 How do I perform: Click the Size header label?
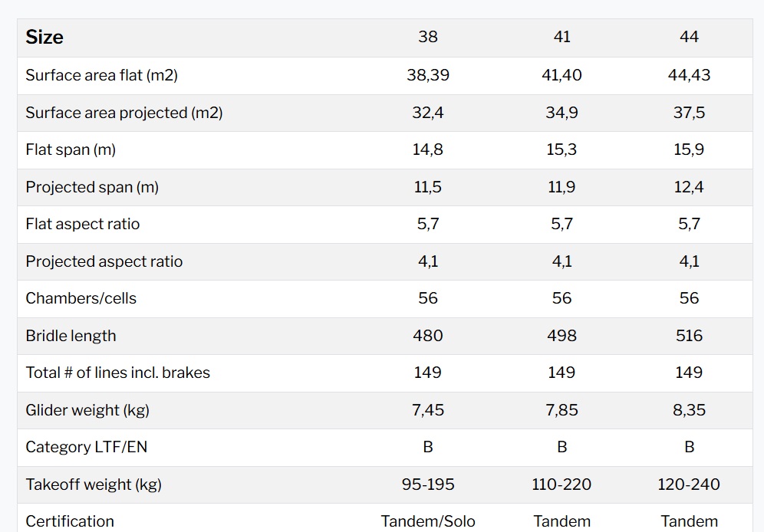pos(44,38)
